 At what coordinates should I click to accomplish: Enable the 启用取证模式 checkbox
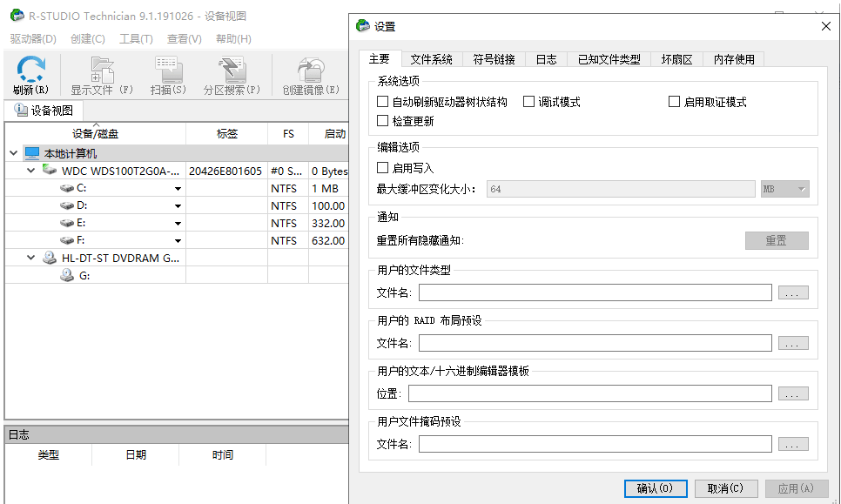click(674, 102)
